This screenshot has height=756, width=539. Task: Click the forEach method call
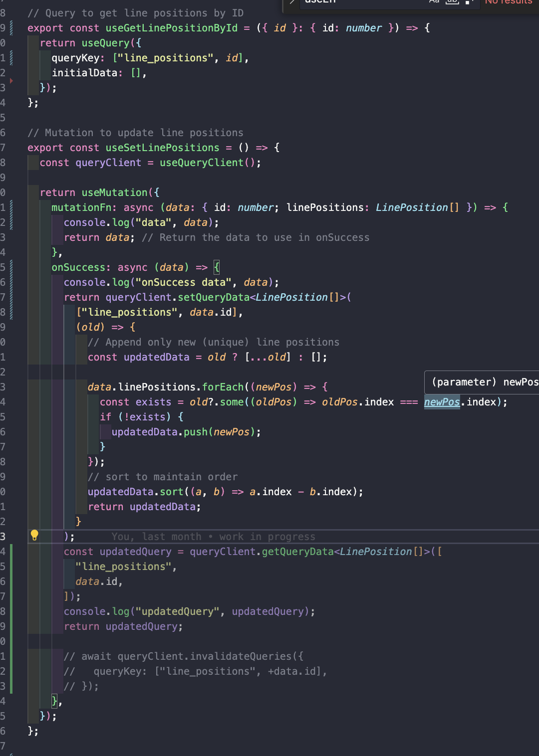click(x=223, y=387)
